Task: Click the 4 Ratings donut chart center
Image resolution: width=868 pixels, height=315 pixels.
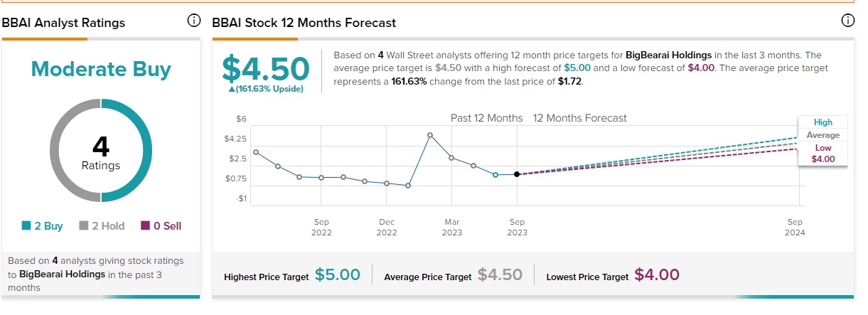Action: (x=101, y=153)
